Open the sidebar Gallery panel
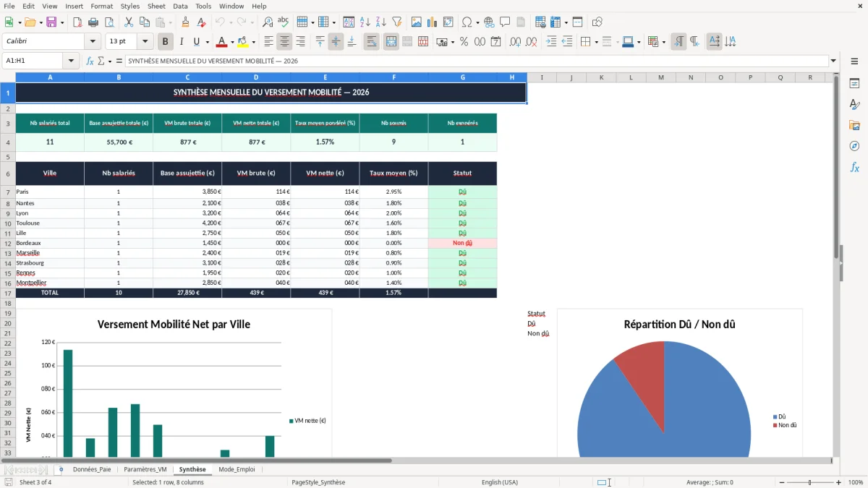868x488 pixels. click(854, 125)
